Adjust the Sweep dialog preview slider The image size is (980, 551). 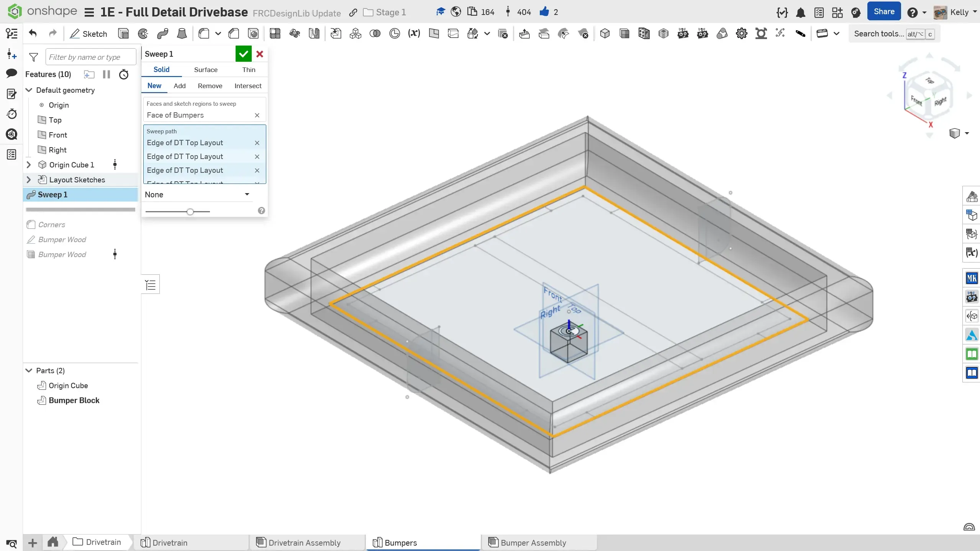(190, 212)
